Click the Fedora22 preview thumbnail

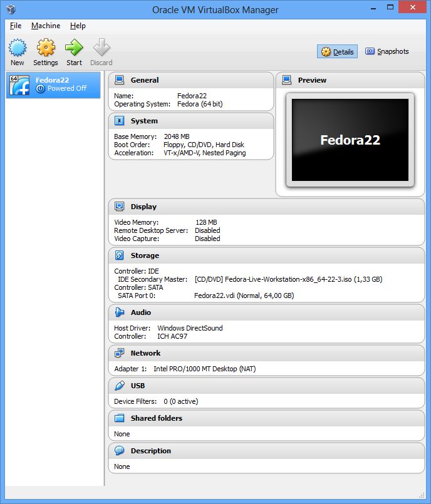[x=350, y=140]
